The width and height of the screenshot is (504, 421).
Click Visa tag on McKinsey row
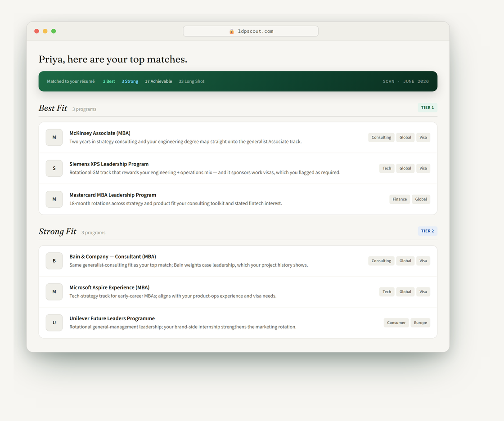click(x=423, y=137)
